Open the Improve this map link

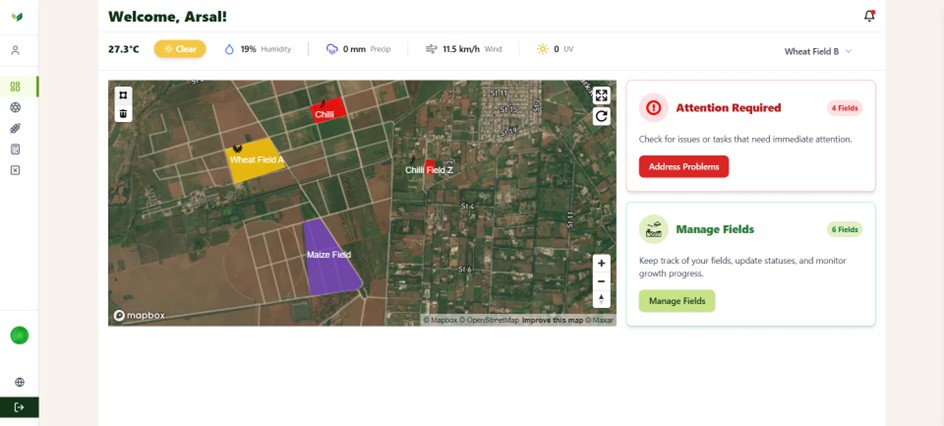552,320
